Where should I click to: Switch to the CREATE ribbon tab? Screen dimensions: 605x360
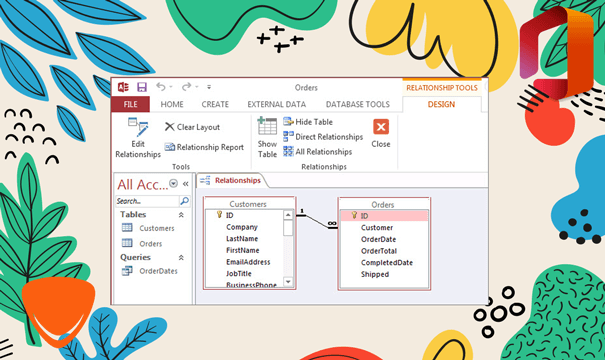tap(215, 104)
